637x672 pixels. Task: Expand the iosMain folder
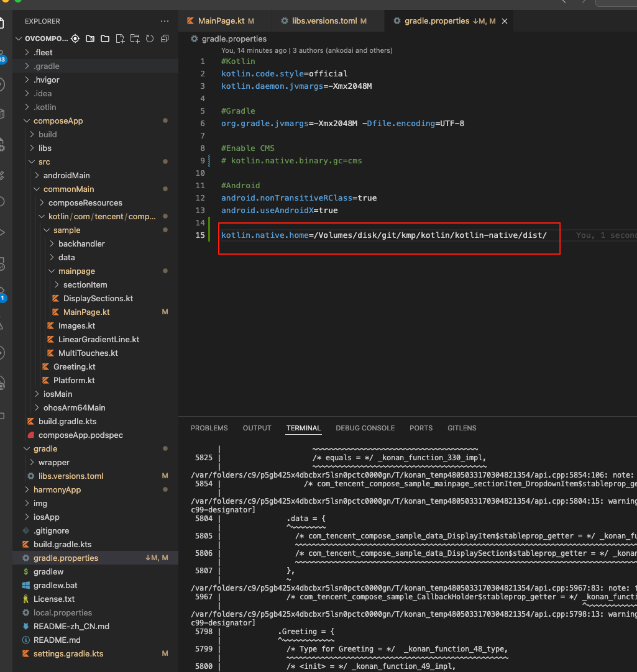click(57, 394)
